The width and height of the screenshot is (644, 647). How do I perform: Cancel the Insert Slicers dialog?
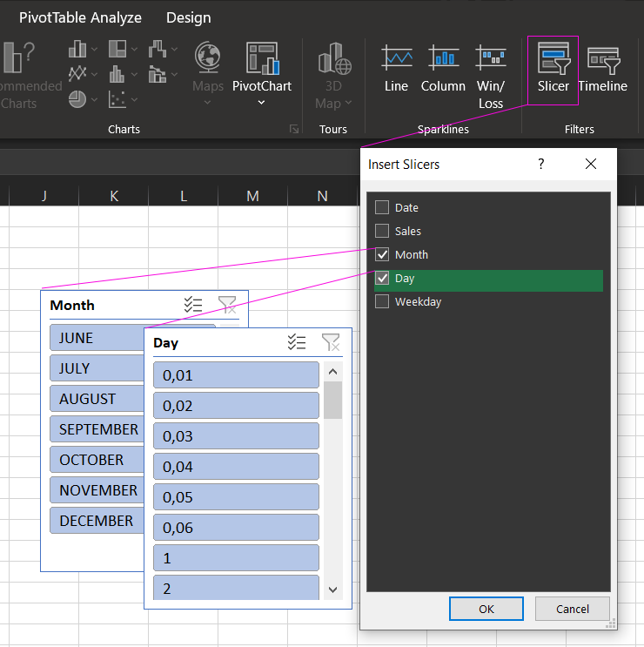click(572, 609)
